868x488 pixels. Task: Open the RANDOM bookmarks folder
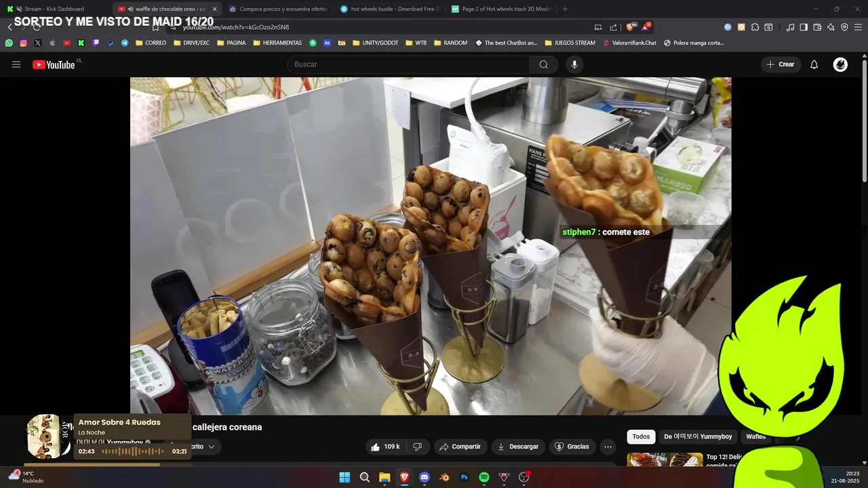[x=450, y=43]
